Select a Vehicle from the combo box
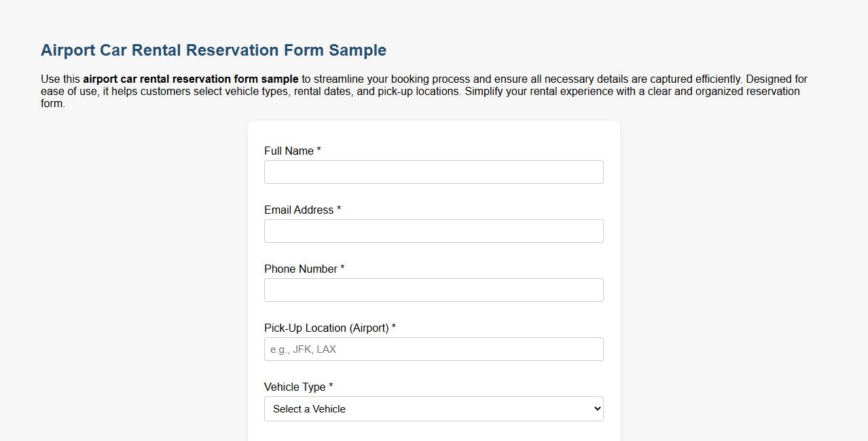The image size is (868, 441). pos(433,408)
